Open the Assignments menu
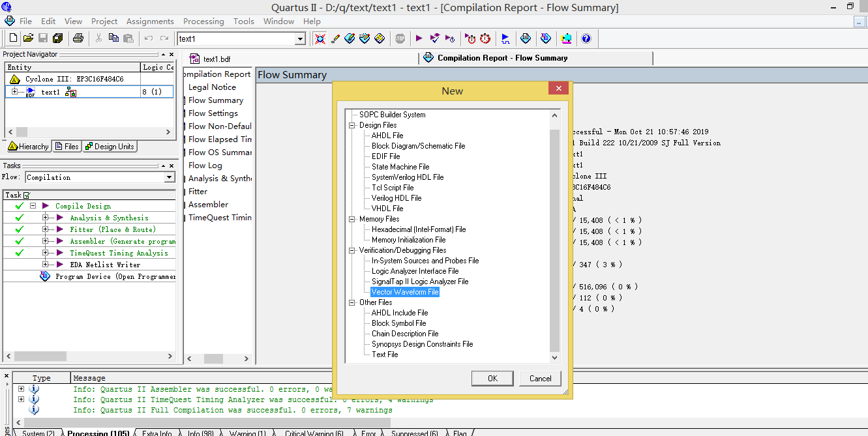The width and height of the screenshot is (868, 436). [150, 21]
